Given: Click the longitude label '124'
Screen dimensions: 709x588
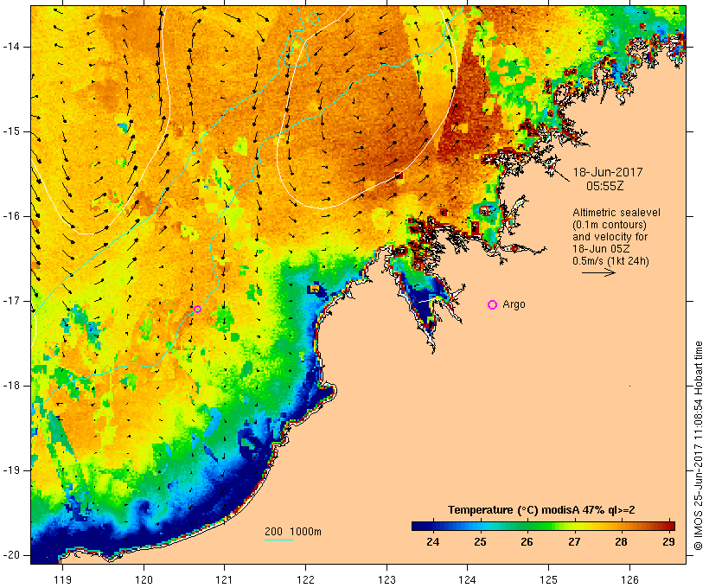Looking at the screenshot, I should pos(467,579).
